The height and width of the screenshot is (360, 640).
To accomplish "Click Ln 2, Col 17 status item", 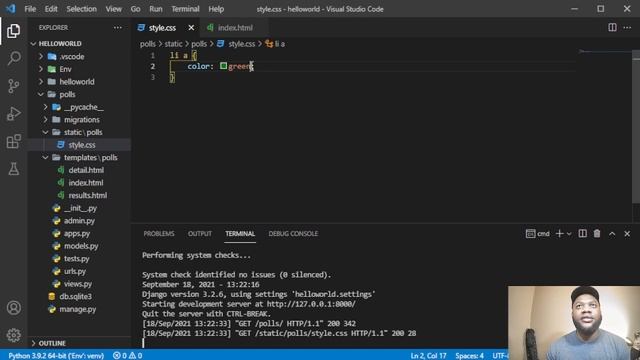I will (x=428, y=356).
